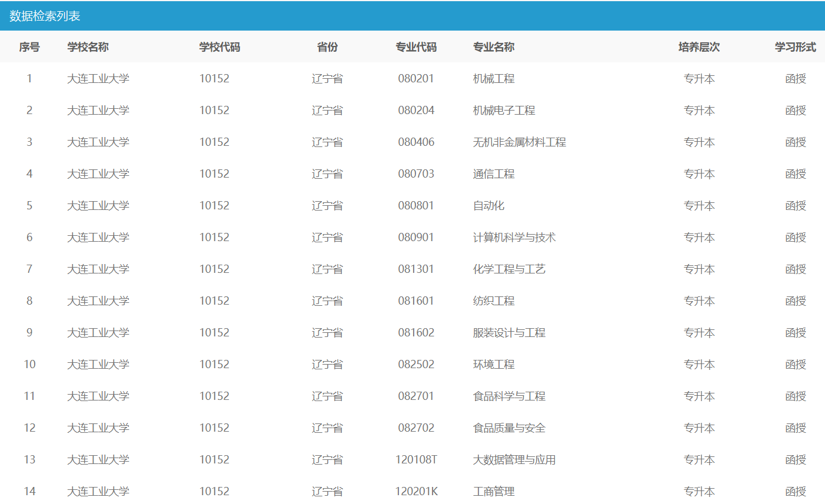
Task: Click row number 14
Action: coord(29,492)
